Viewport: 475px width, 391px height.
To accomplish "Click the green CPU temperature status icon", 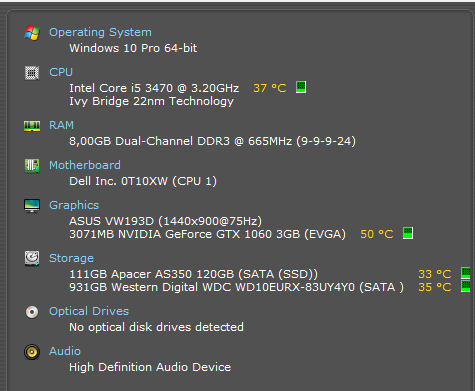I will 301,87.
